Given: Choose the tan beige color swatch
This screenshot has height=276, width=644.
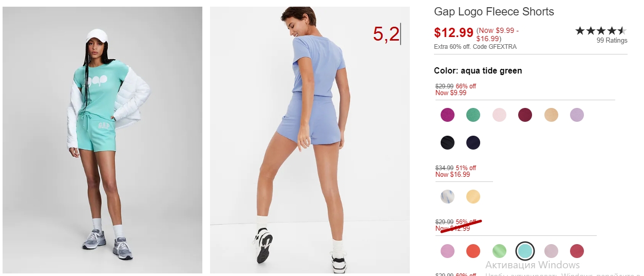Looking at the screenshot, I should click(551, 115).
